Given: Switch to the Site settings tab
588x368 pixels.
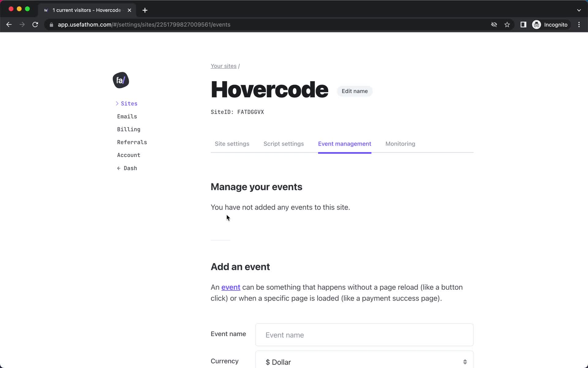Looking at the screenshot, I should [x=232, y=144].
